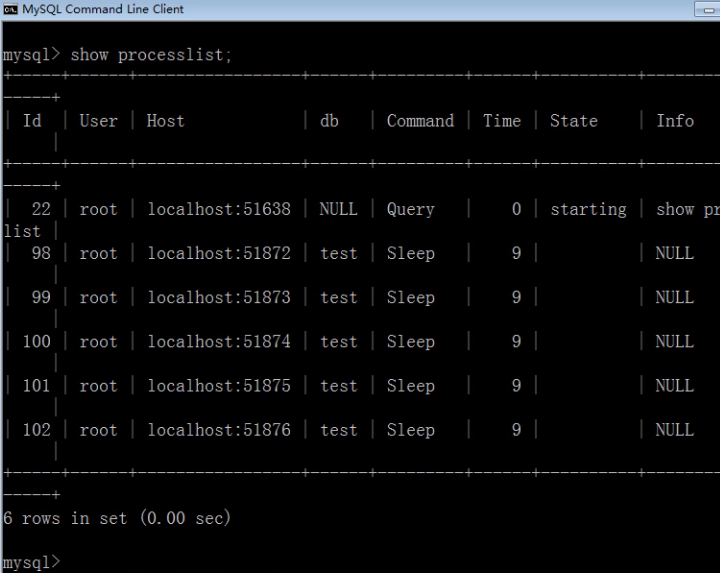
Task: Click 'Sleep' in the row with Id 102
Action: pos(411,430)
